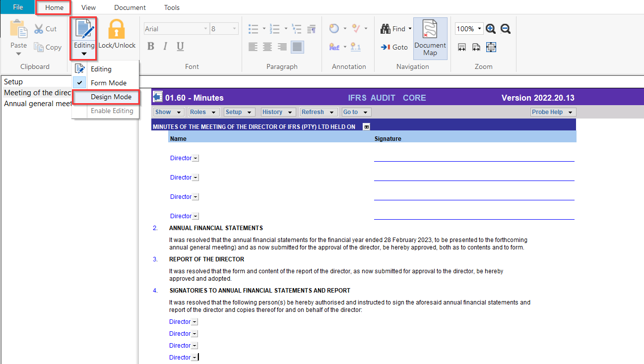644x364 pixels.
Task: Open the Document Map panel
Action: coord(430,39)
